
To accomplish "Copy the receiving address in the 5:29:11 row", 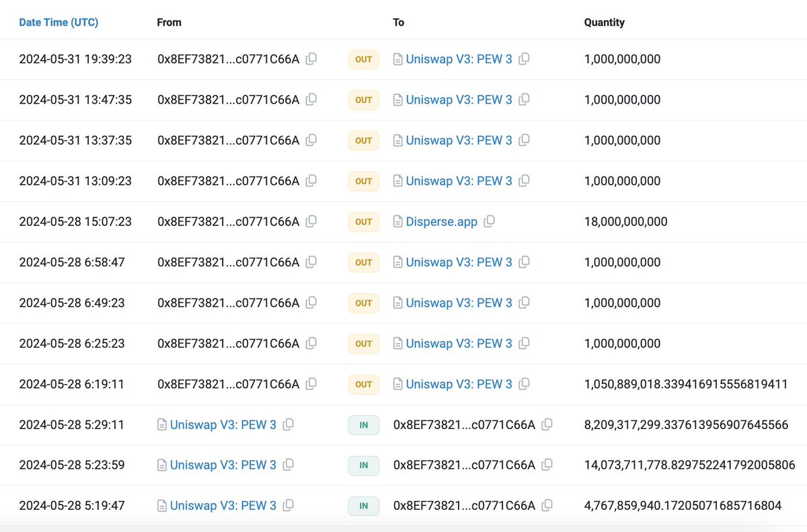I will 546,424.
